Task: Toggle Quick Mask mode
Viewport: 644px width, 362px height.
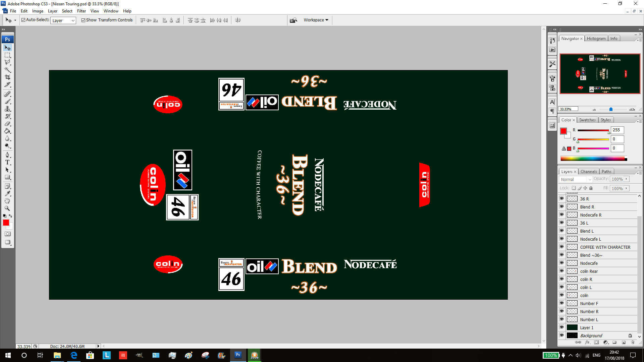Action: click(x=7, y=234)
